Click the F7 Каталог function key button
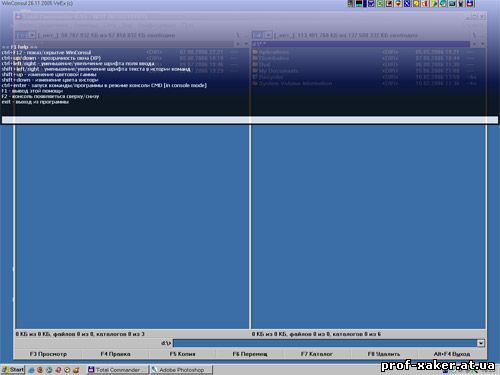Image resolution: width=500 pixels, height=375 pixels. click(x=317, y=354)
